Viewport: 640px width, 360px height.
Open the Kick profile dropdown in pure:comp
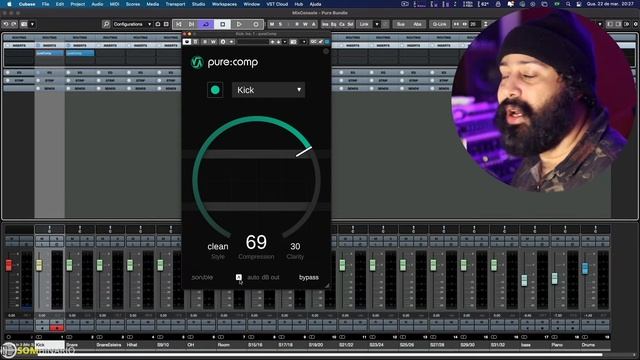[268, 90]
